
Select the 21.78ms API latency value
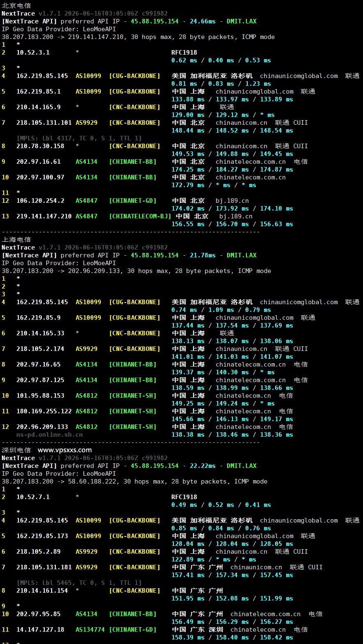tap(203, 255)
